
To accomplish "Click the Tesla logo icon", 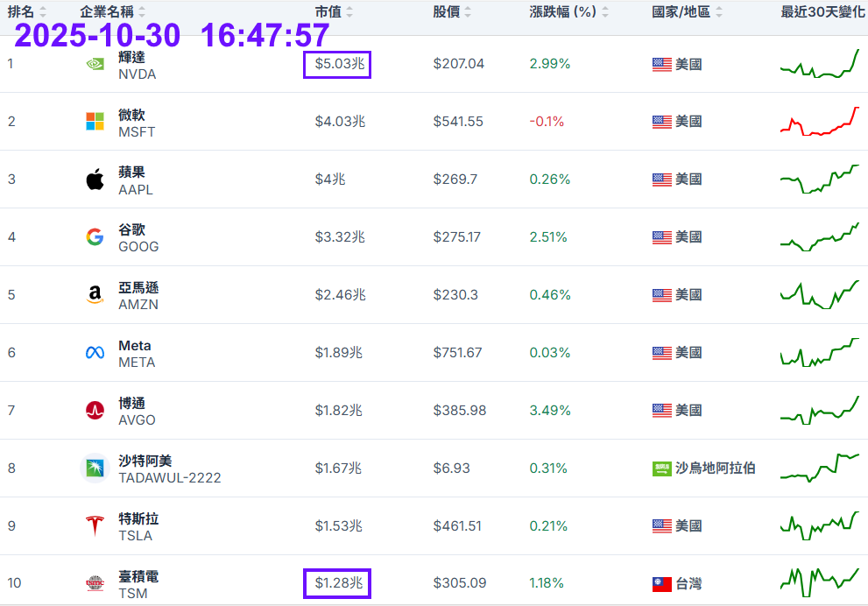I will tap(95, 525).
